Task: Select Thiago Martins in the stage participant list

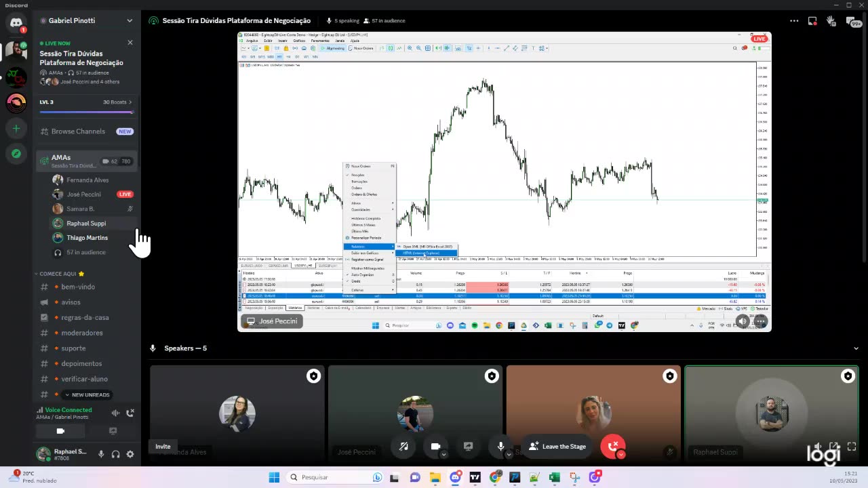Action: click(87, 238)
